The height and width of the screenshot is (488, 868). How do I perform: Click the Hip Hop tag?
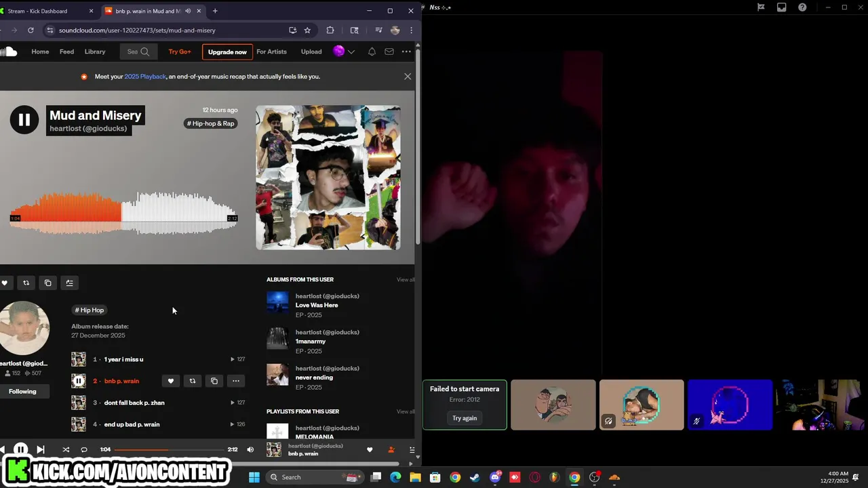click(x=90, y=310)
